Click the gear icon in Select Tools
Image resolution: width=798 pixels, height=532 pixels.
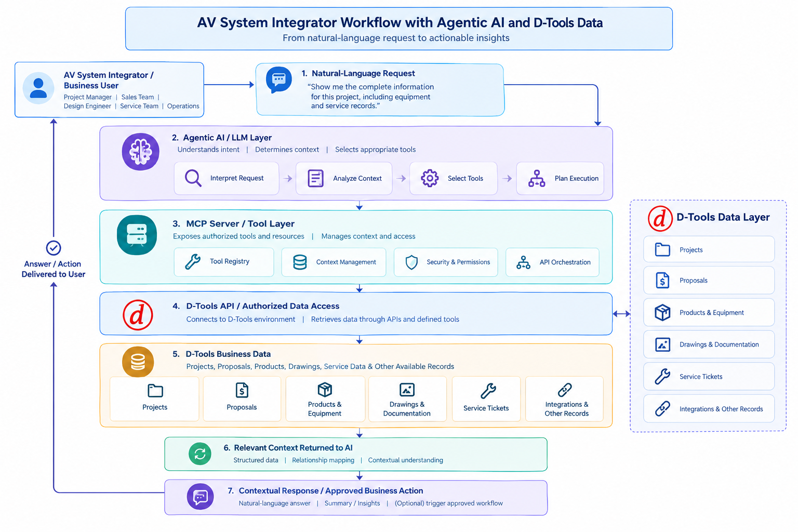430,178
